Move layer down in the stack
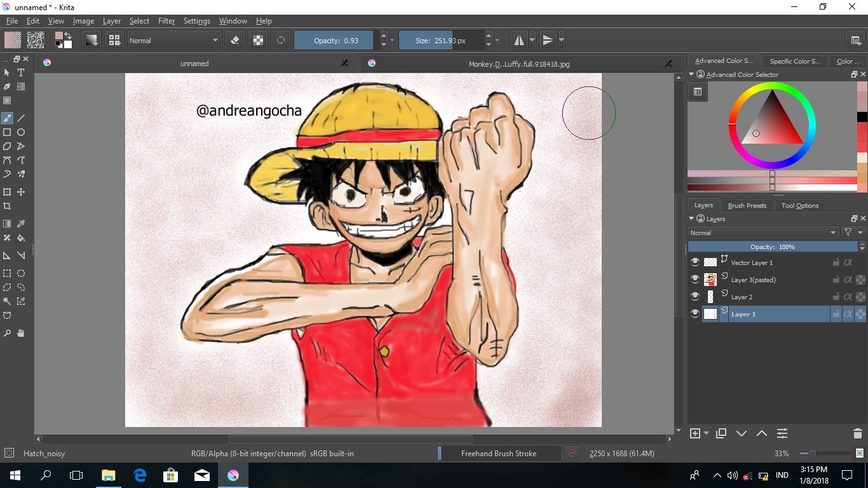The width and height of the screenshot is (868, 488). coord(742,433)
